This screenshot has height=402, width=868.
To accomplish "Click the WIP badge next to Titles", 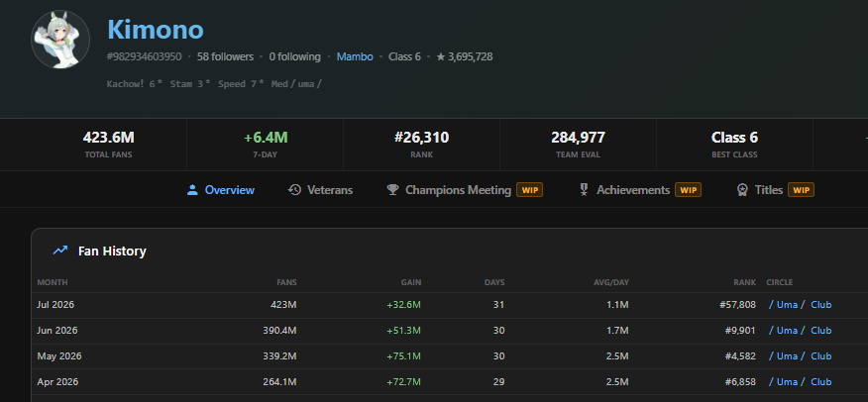I will [x=801, y=190].
